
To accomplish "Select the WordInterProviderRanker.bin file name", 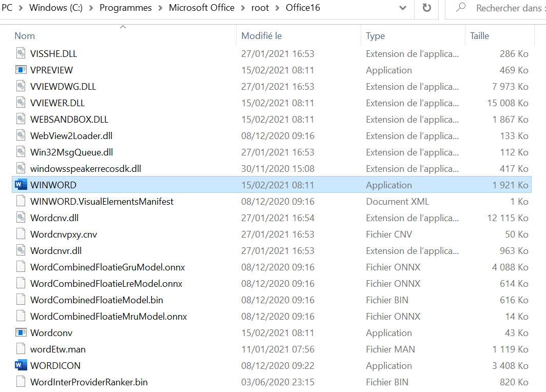I will pos(89,382).
